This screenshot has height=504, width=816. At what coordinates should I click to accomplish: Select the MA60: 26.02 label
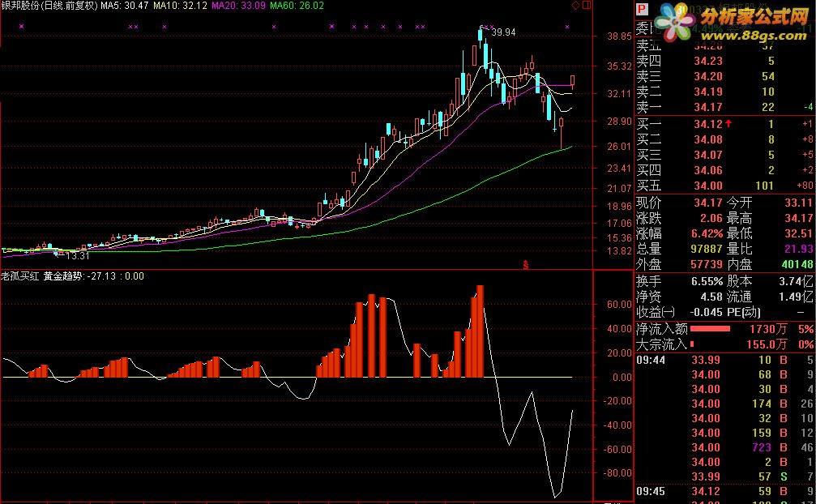pyautogui.click(x=297, y=6)
